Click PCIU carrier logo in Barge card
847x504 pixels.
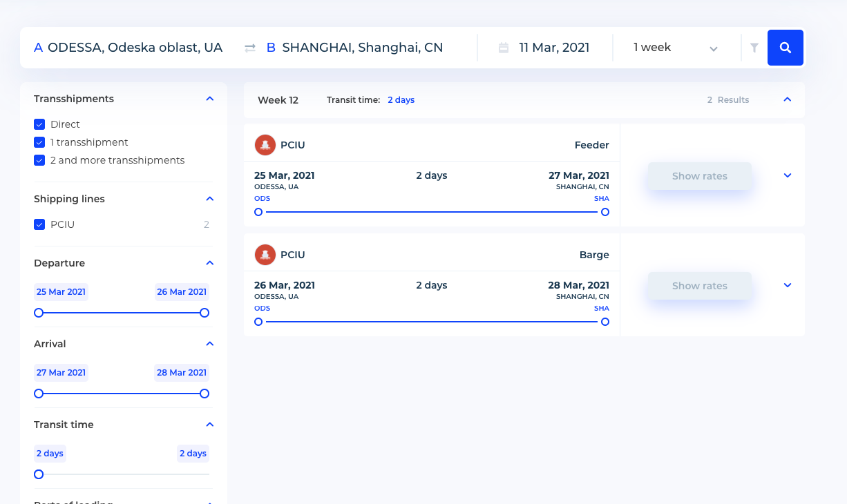[x=265, y=255]
